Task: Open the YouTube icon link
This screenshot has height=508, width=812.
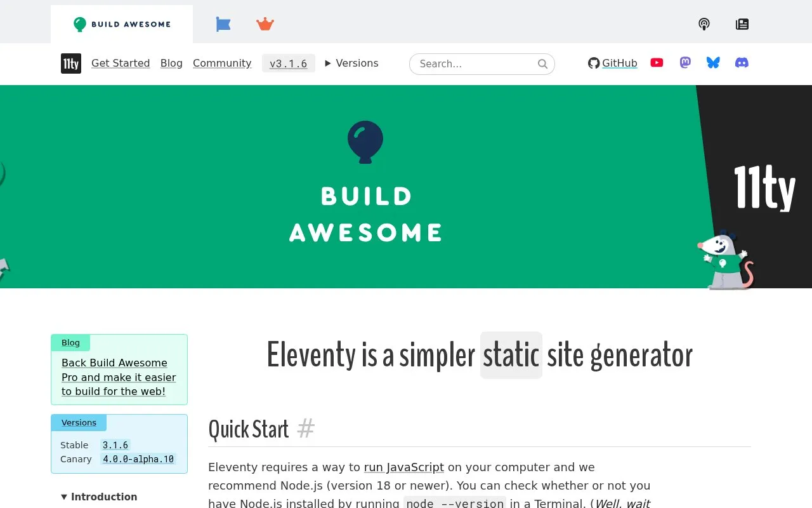Action: [657, 62]
